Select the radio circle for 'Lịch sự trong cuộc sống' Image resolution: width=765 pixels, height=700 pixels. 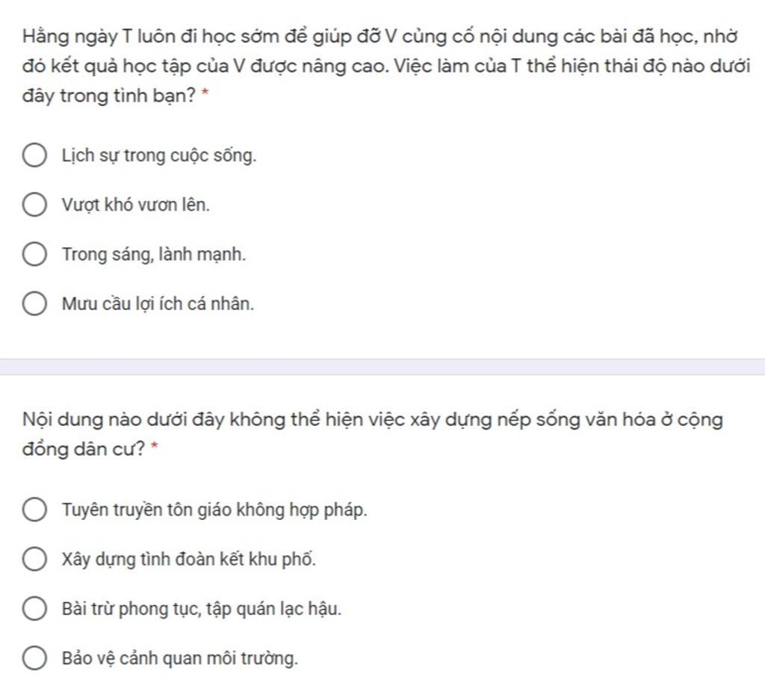pos(34,155)
